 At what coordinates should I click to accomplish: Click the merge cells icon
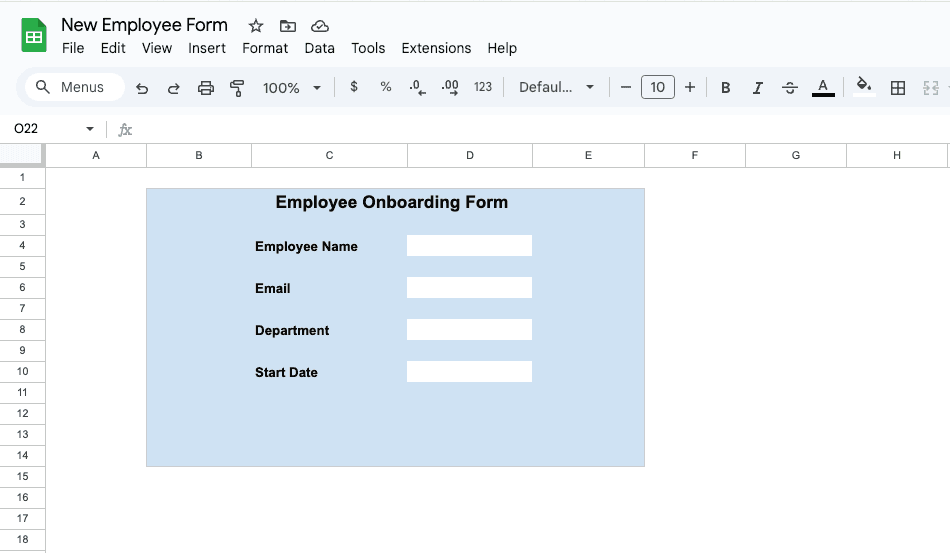pos(931,88)
